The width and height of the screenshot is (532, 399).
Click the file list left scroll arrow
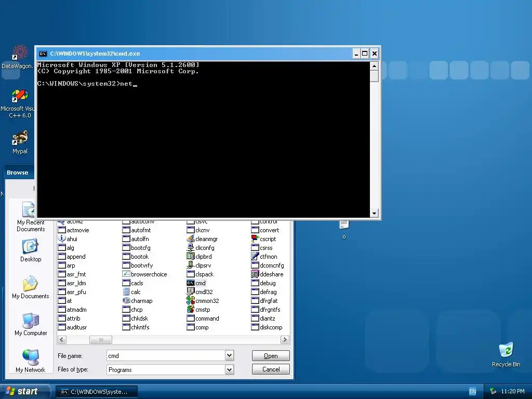pos(62,340)
